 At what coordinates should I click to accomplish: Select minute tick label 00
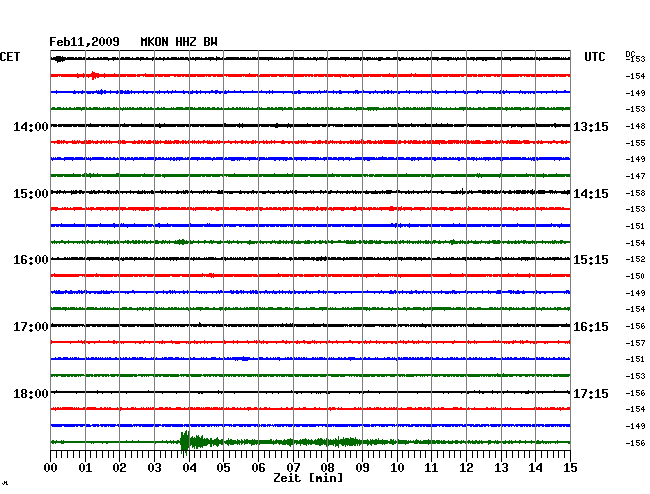click(51, 467)
